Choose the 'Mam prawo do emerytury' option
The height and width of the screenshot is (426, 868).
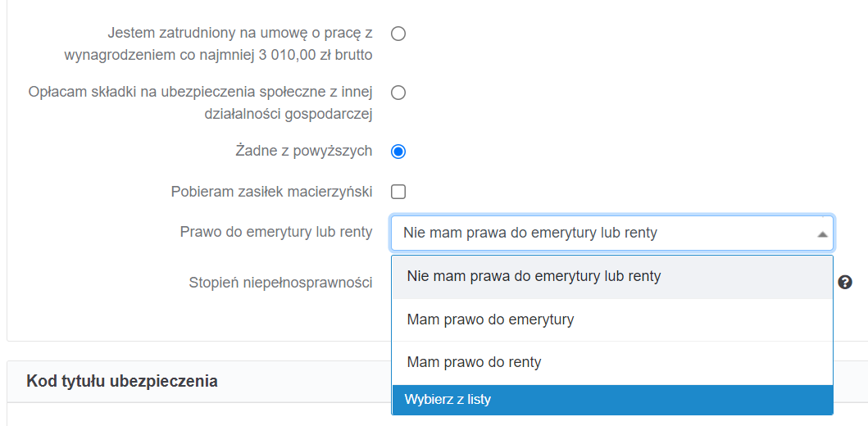[611, 319]
